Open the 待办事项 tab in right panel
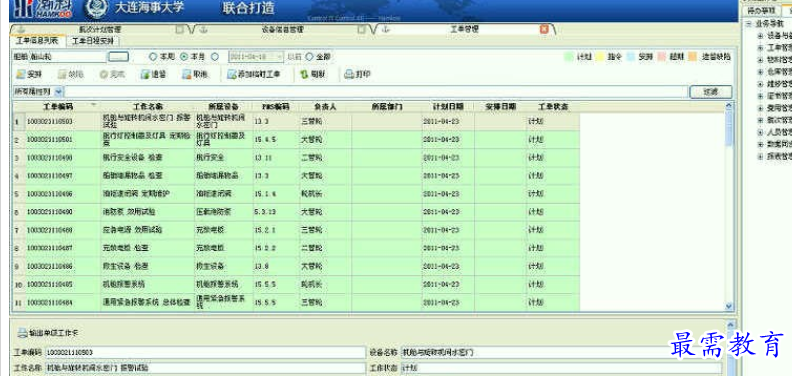This screenshot has width=792, height=376. coord(760,11)
